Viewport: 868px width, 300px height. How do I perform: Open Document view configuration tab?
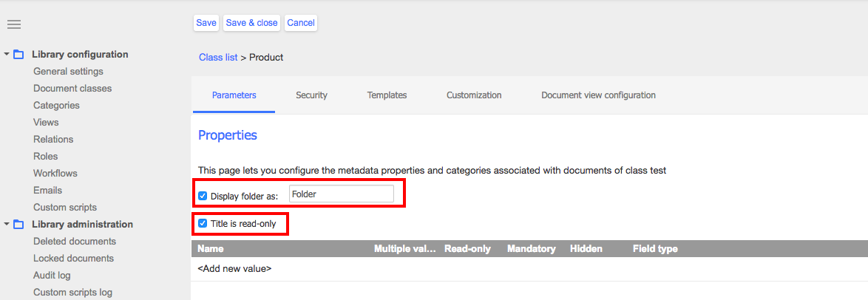[x=598, y=95]
